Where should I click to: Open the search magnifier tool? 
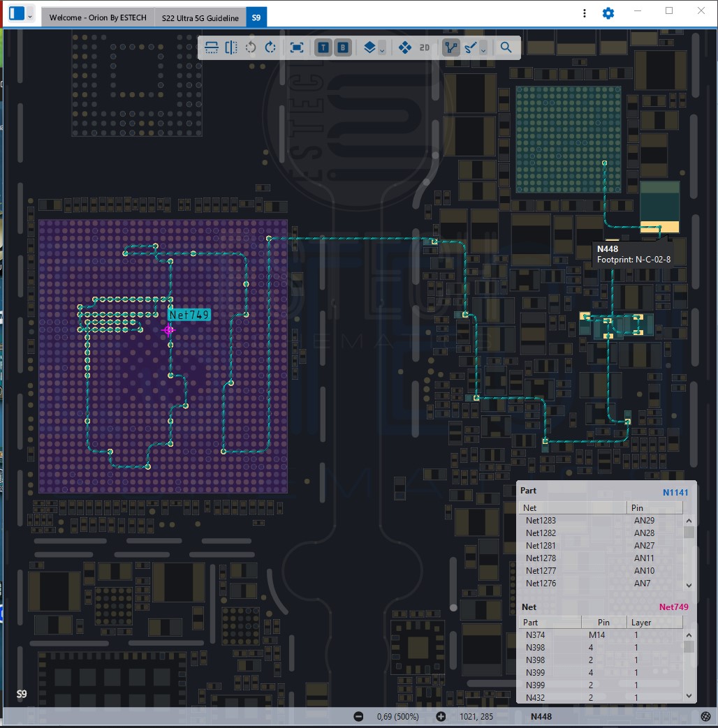[506, 47]
